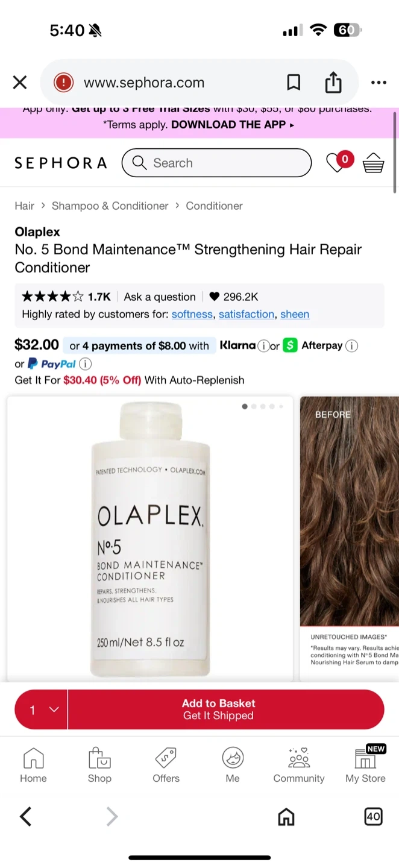Open the My Store tab
The height and width of the screenshot is (868, 399).
pos(365,765)
